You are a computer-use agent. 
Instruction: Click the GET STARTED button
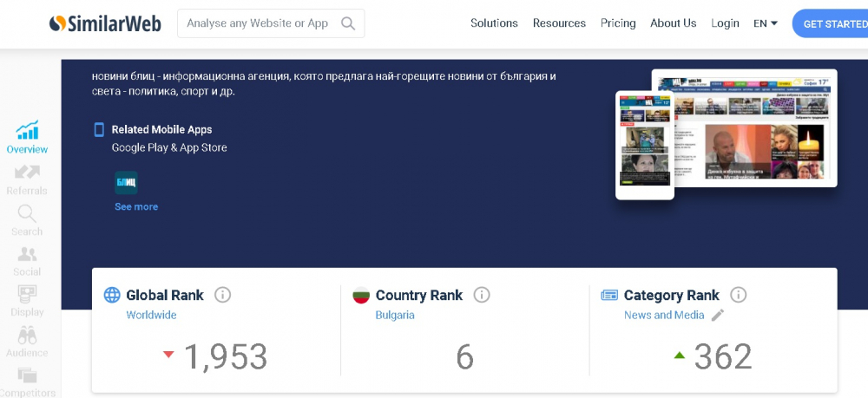pos(831,23)
